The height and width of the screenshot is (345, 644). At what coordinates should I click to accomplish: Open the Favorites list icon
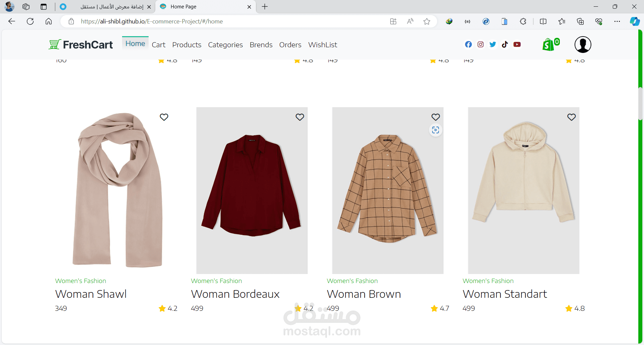pos(562,21)
